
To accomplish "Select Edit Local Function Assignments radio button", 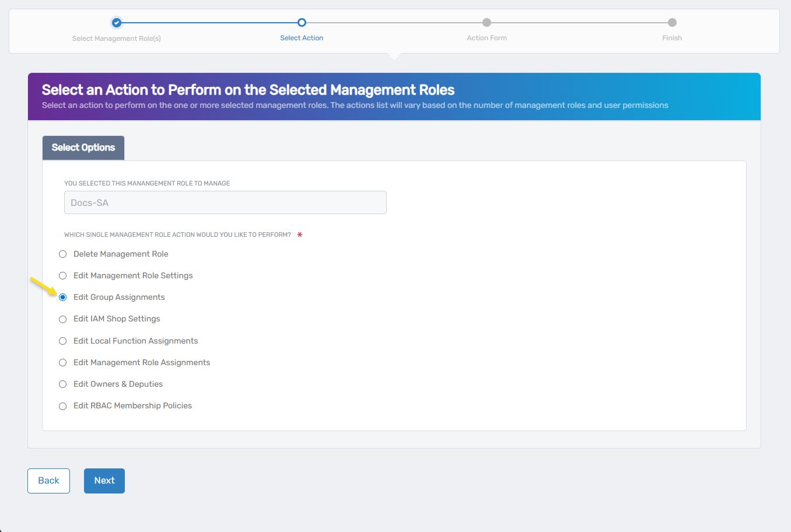I will pyautogui.click(x=63, y=341).
